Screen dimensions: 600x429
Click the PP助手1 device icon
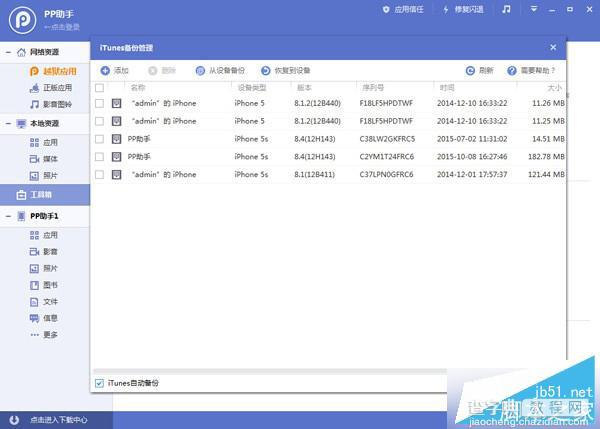point(21,216)
